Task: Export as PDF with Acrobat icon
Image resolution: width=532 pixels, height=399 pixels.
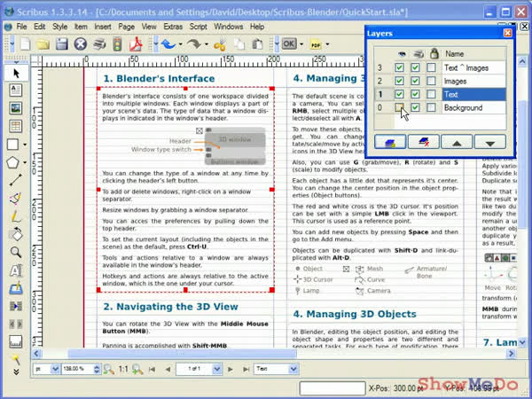Action: coord(136,44)
